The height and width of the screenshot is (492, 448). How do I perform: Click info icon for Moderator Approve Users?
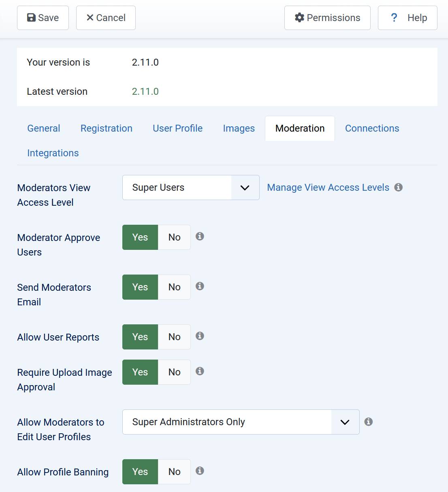200,236
